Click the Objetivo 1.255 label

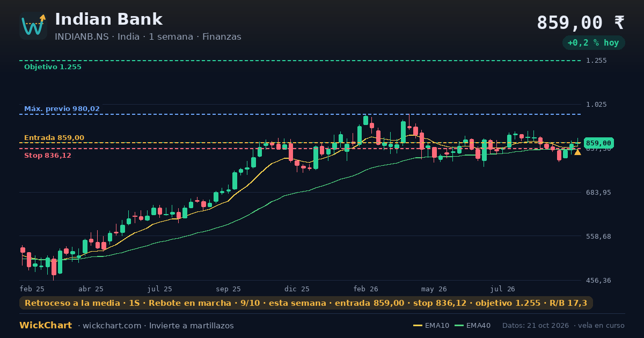pyautogui.click(x=53, y=67)
